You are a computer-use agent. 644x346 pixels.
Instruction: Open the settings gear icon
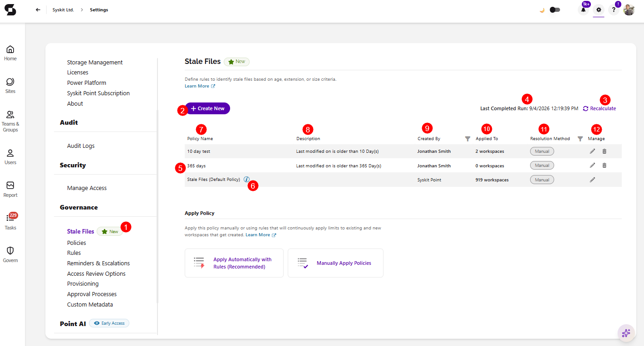[599, 10]
